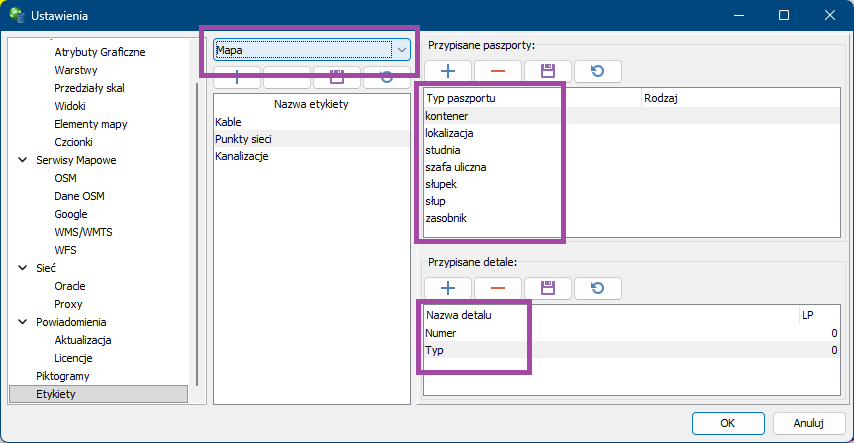Save assigned passports with the disk icon
The height and width of the screenshot is (443, 854).
click(x=548, y=71)
